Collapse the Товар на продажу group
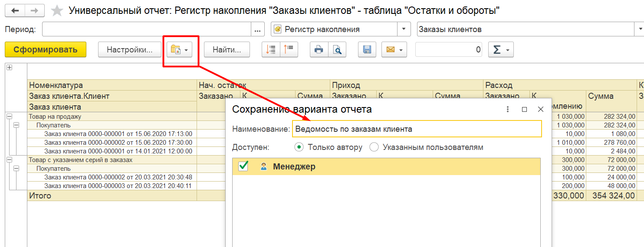This screenshot has height=247, width=644. (x=9, y=117)
